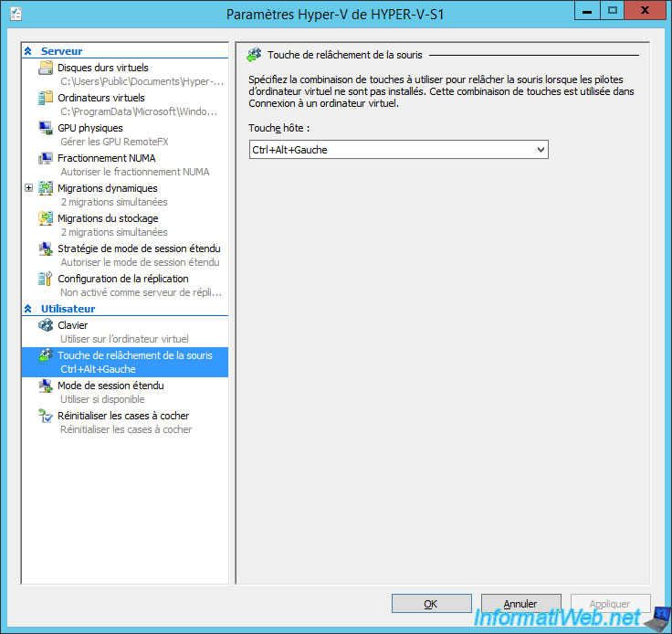Click the Ordinateurs virtuels icon
The width and height of the screenshot is (672, 634).
pos(46,99)
